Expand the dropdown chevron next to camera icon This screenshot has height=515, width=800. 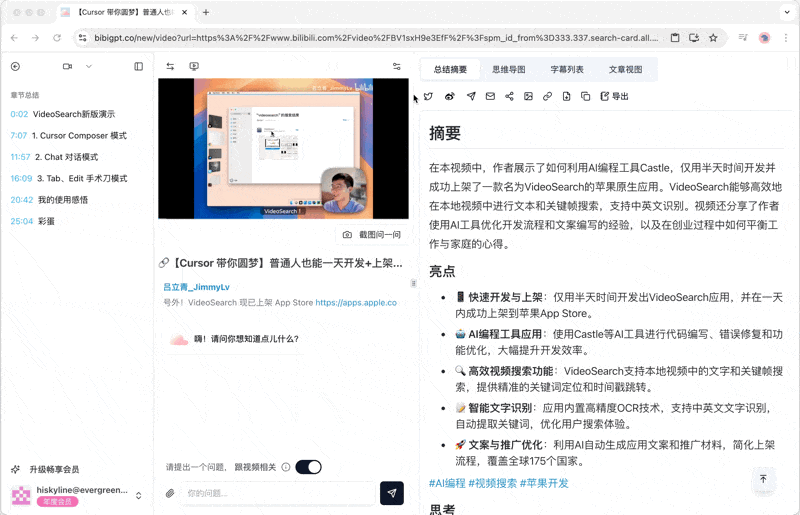89,66
